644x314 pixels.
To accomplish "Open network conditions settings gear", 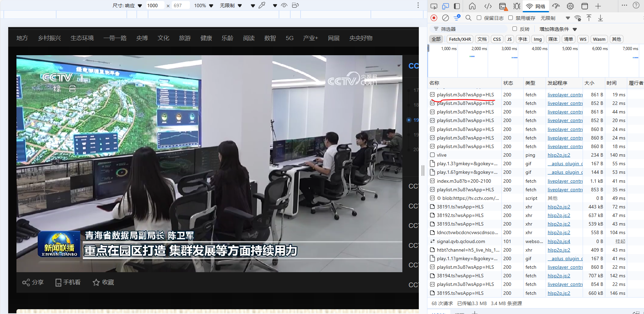I will (x=578, y=18).
